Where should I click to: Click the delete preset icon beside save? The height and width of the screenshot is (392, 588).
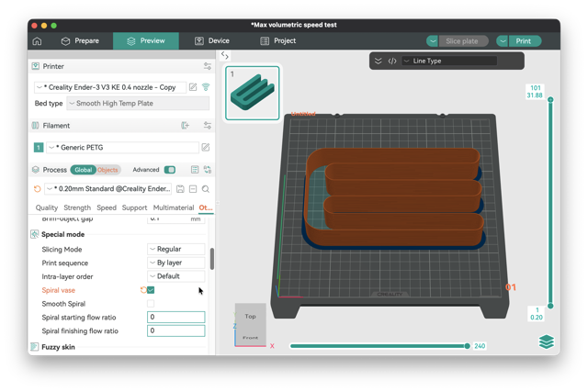tap(193, 189)
